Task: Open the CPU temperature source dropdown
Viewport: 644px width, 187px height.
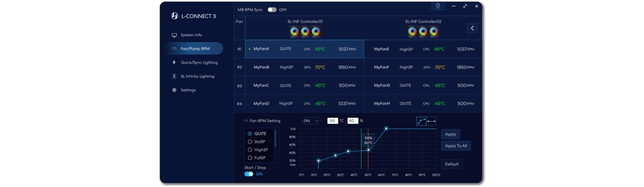Action: point(311,121)
